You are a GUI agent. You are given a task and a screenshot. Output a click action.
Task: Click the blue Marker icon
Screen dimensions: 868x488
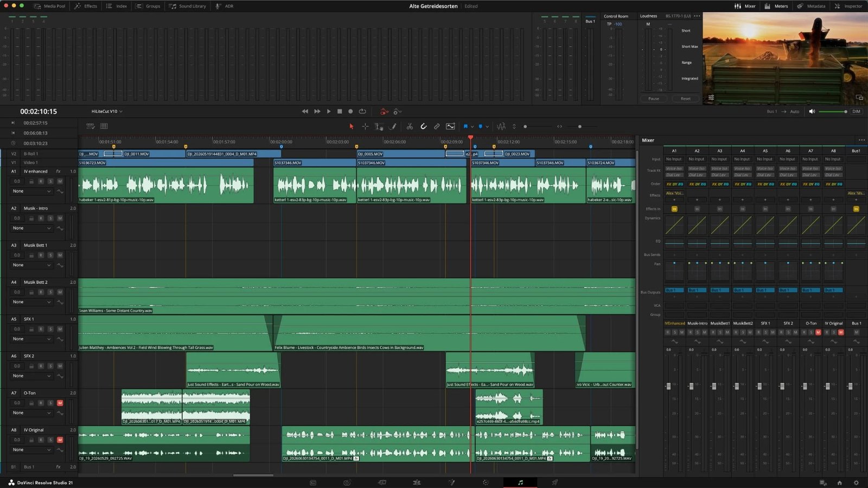click(480, 126)
